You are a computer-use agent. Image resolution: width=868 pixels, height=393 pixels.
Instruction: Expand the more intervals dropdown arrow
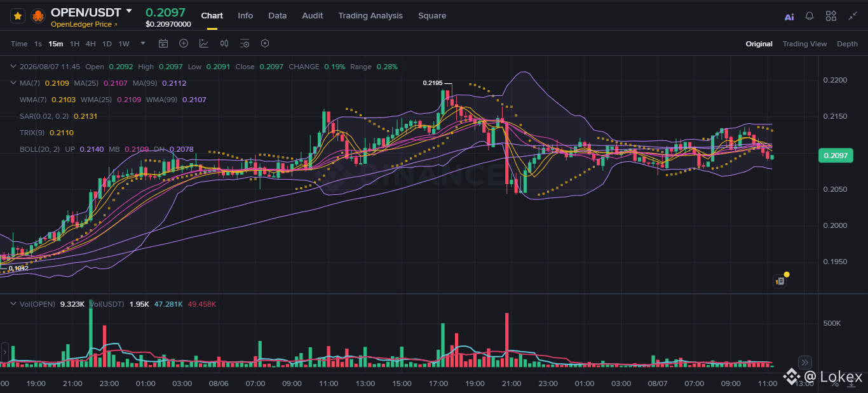click(143, 44)
